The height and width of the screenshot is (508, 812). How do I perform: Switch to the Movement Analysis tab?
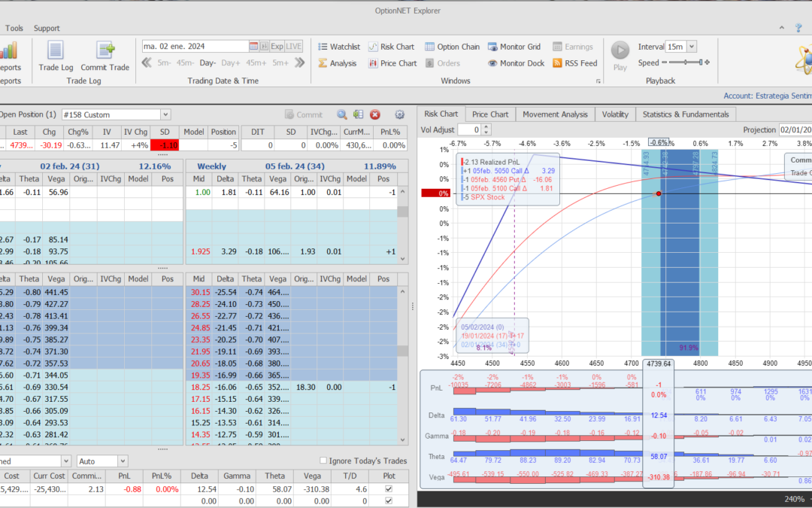[x=555, y=114]
